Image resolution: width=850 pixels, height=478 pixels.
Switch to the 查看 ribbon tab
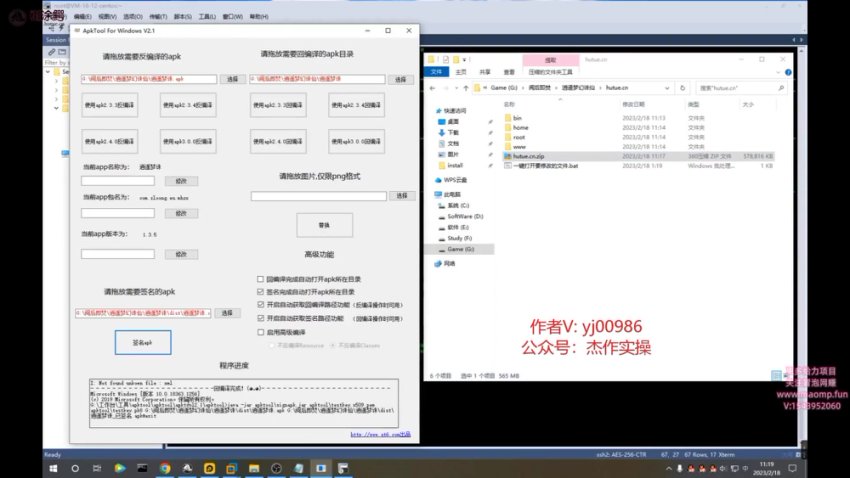pos(512,72)
